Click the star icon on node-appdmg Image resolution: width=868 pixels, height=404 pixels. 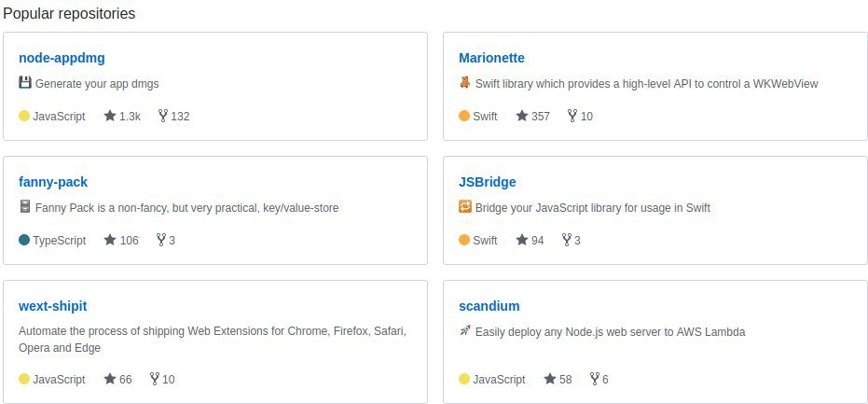pos(110,116)
